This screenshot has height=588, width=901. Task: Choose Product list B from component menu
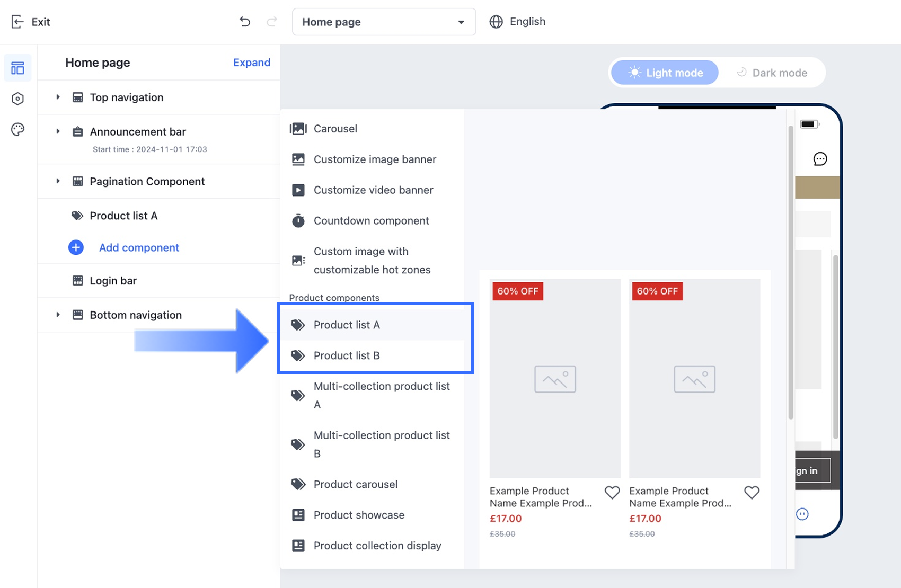point(347,355)
